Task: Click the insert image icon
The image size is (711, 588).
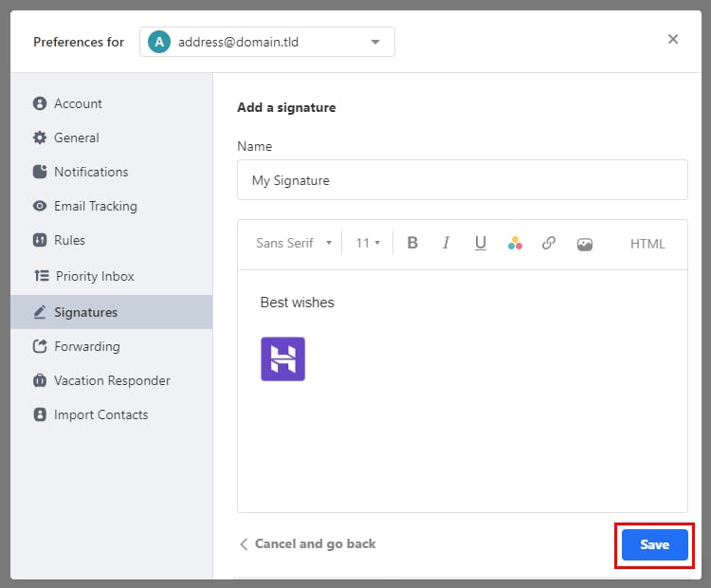Action: [x=585, y=243]
